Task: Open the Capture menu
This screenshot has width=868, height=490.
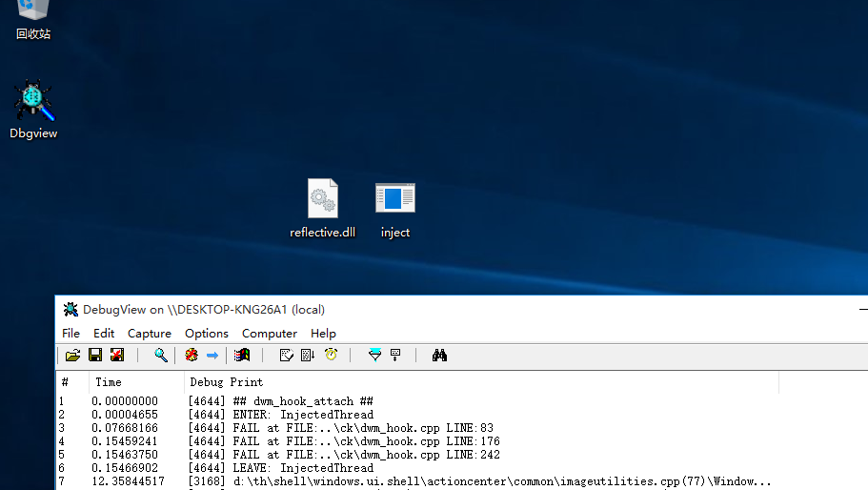Action: [150, 334]
